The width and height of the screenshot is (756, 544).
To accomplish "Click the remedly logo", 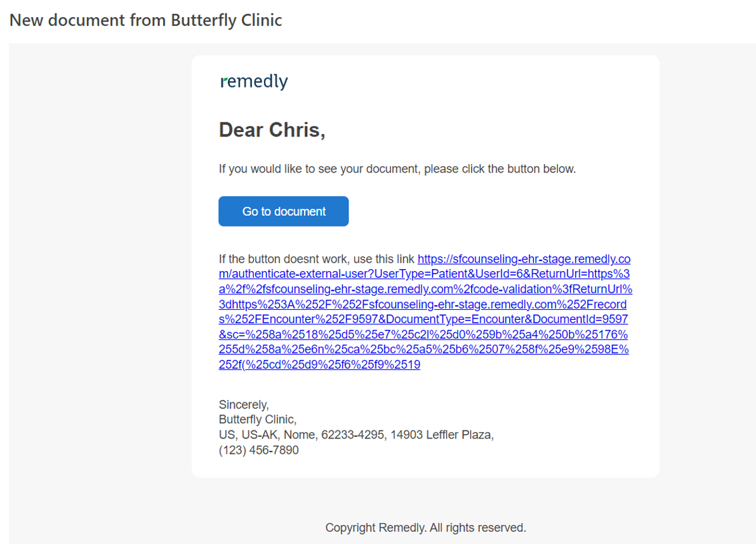I will tap(254, 81).
